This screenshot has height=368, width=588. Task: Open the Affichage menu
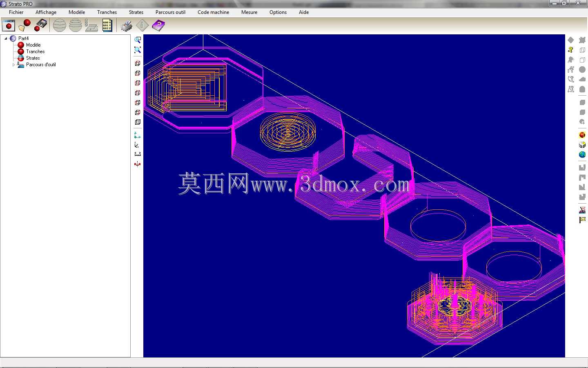coord(46,12)
